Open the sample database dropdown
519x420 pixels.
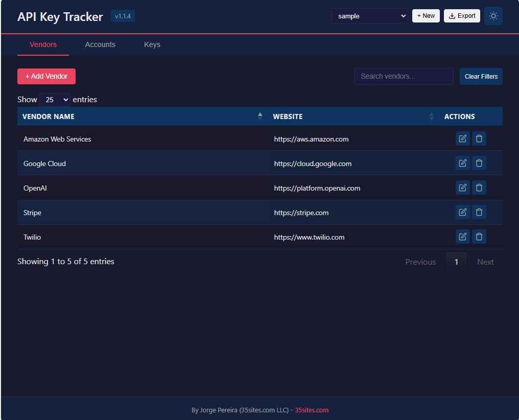[370, 16]
